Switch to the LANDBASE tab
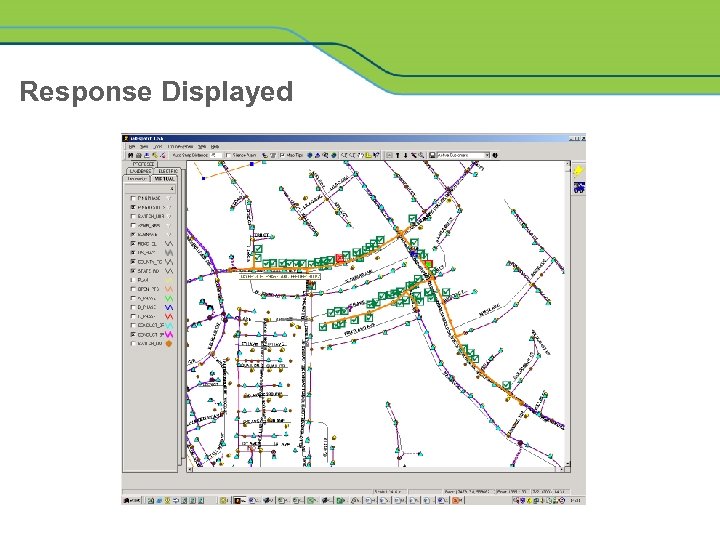This screenshot has height=540, width=720. click(140, 171)
